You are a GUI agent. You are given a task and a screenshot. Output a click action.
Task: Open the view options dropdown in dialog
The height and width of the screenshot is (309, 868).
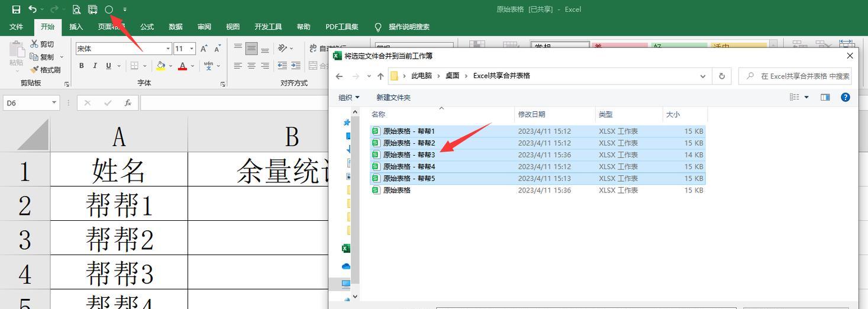[806, 97]
